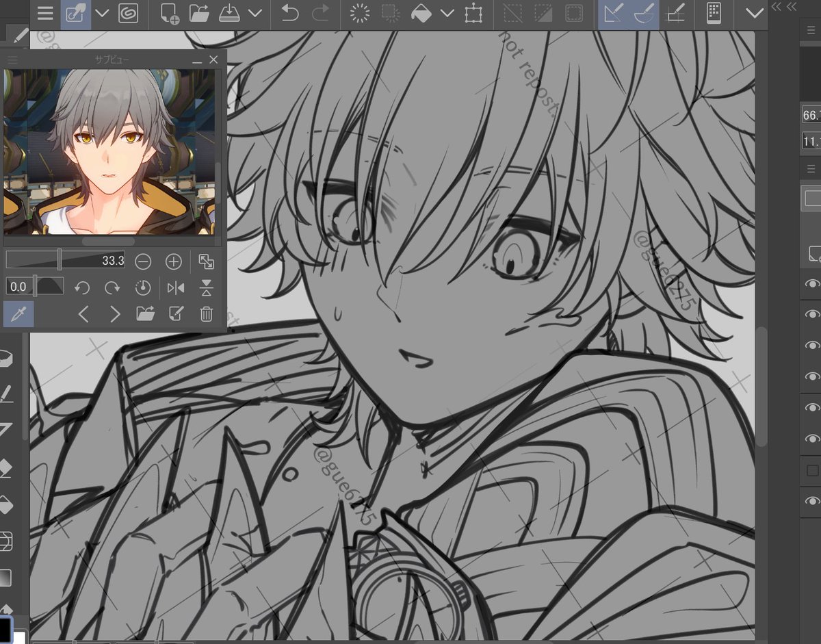Reset the Sub View rotation
This screenshot has height=644, width=821.
[143, 287]
